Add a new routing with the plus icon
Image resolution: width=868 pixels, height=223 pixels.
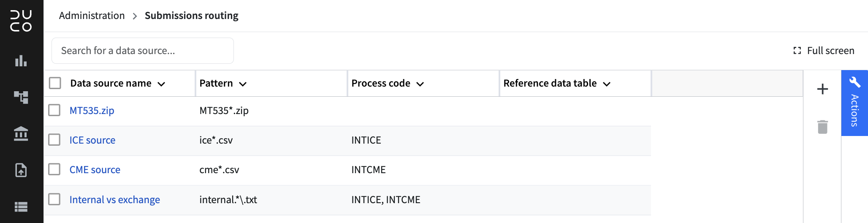point(822,89)
